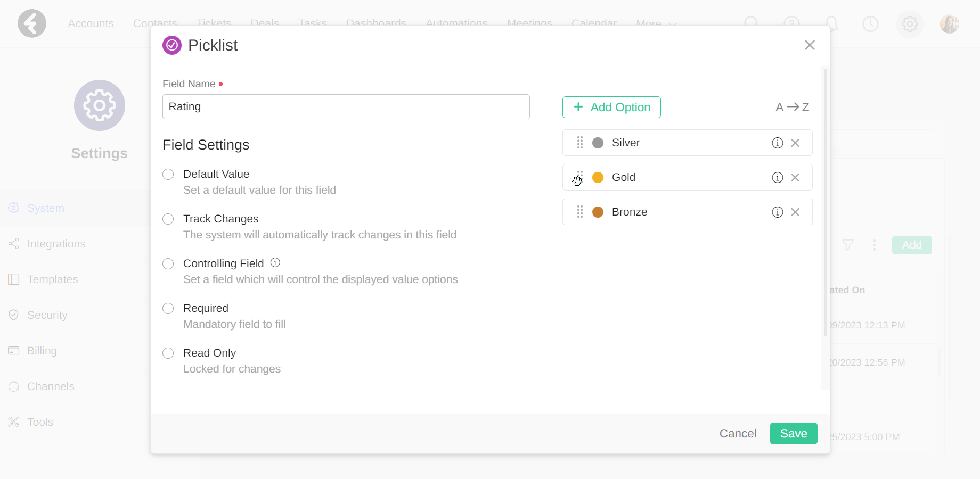The height and width of the screenshot is (479, 980).
Task: Click the background Add button
Action: click(912, 245)
